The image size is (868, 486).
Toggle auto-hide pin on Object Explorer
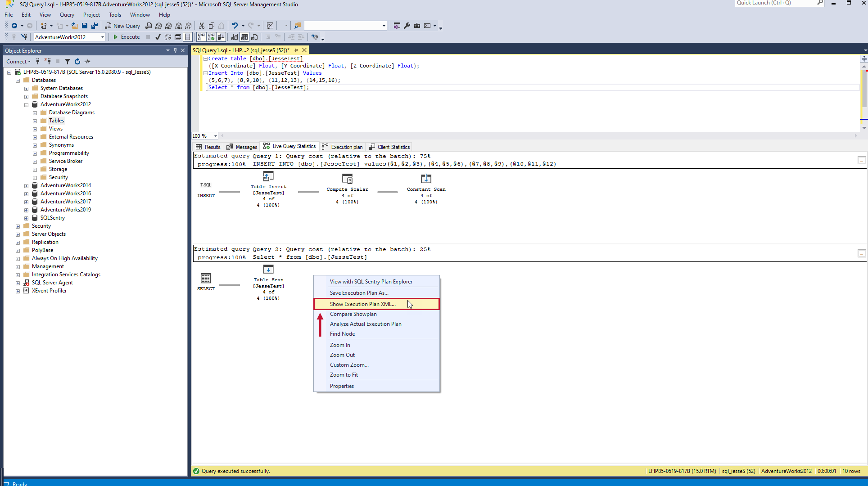pyautogui.click(x=175, y=50)
